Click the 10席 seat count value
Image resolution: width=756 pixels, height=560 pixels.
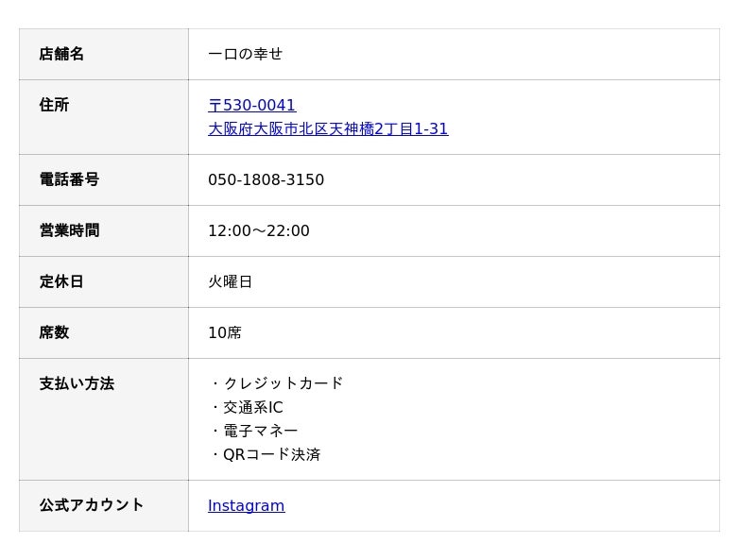225,333
